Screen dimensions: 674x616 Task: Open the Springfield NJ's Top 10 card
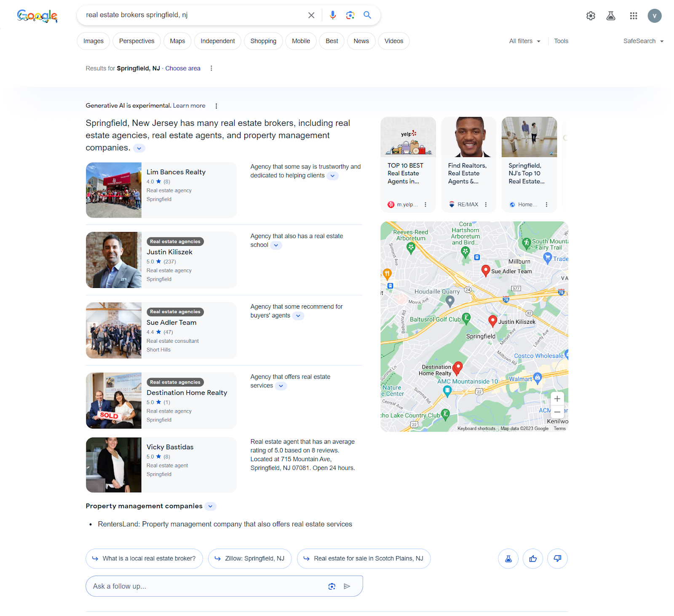[x=530, y=165]
